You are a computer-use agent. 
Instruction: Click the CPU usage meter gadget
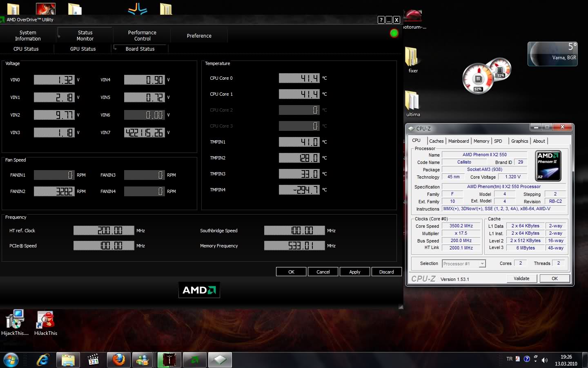(x=478, y=79)
